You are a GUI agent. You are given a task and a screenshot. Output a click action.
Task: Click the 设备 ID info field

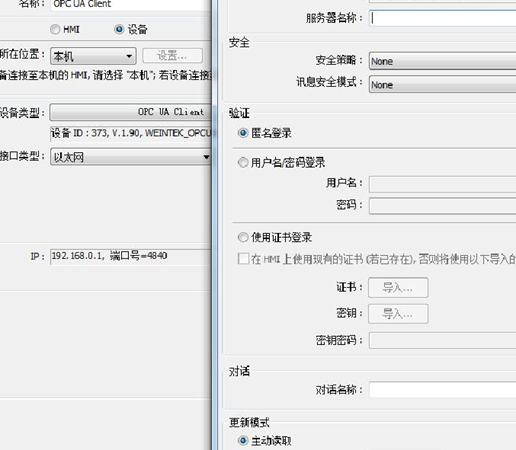[x=131, y=134]
